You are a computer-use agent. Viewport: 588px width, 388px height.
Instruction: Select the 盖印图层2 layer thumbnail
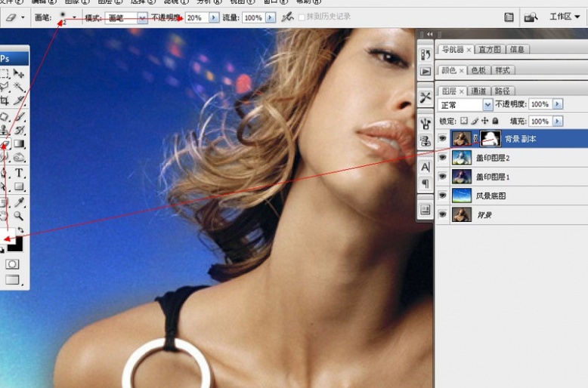[462, 157]
